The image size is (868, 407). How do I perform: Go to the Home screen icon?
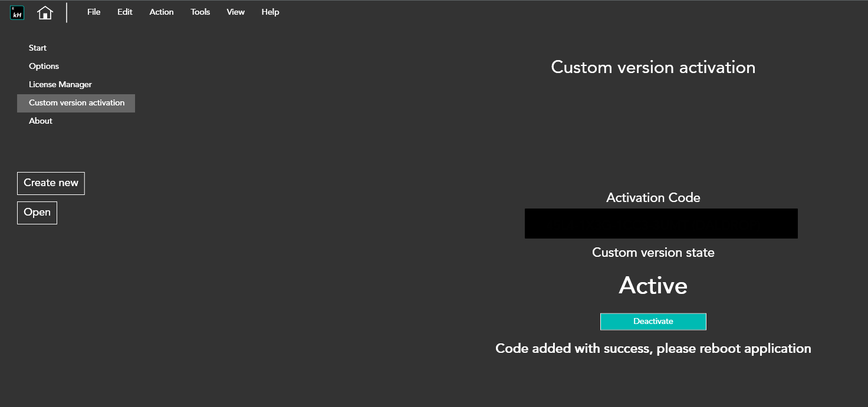45,12
